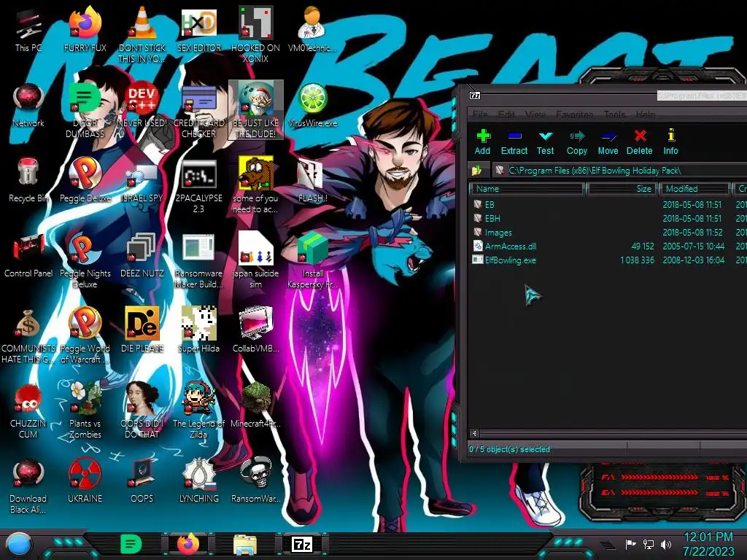Open the File menu in 7-Zip
The height and width of the screenshot is (560, 747).
480,114
